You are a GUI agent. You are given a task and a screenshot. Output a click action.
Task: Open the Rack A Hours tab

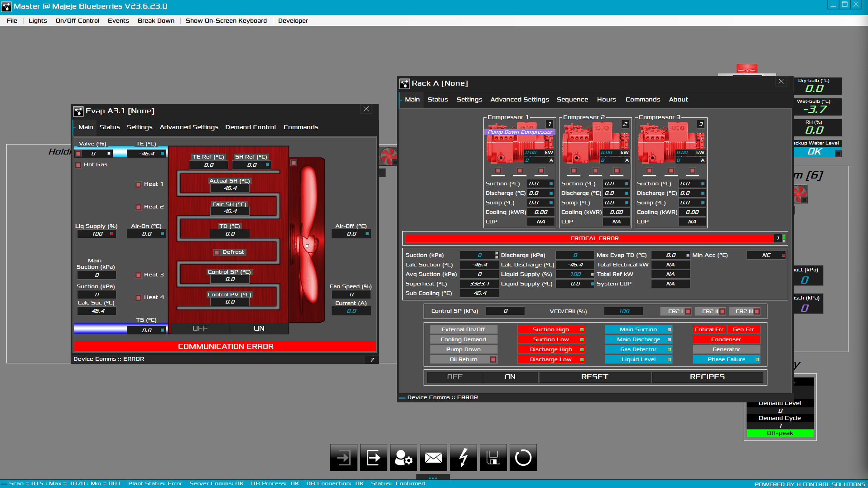pyautogui.click(x=606, y=100)
